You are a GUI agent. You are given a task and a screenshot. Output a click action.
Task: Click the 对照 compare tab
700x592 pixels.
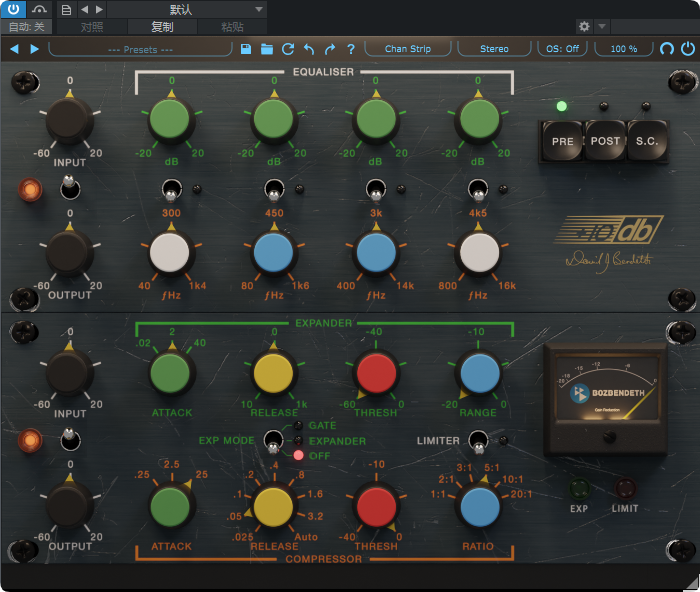coord(92,27)
